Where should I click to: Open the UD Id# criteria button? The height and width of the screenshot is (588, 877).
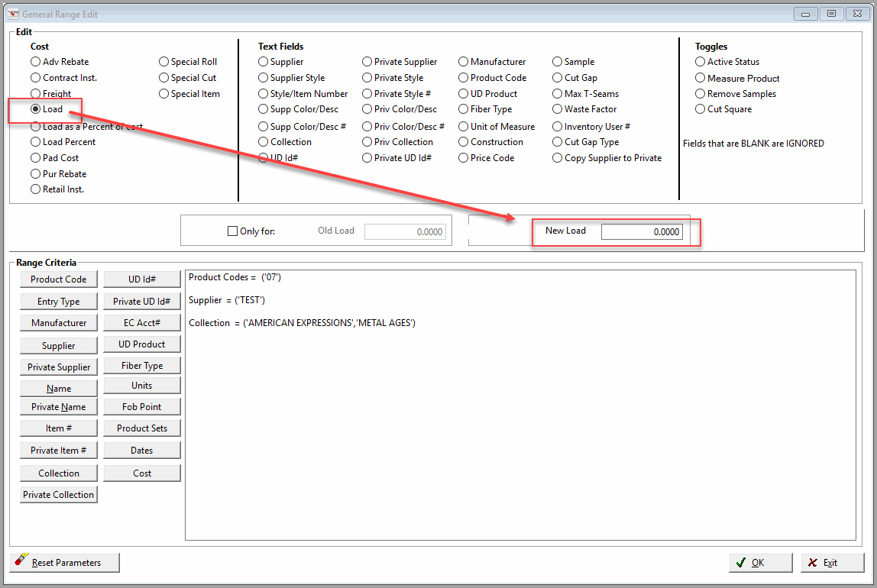[x=142, y=279]
